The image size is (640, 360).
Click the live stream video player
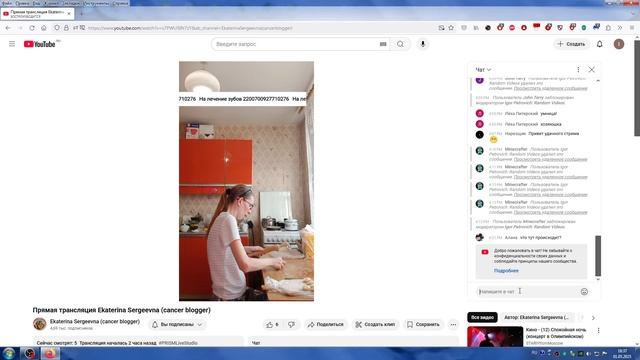[247, 181]
